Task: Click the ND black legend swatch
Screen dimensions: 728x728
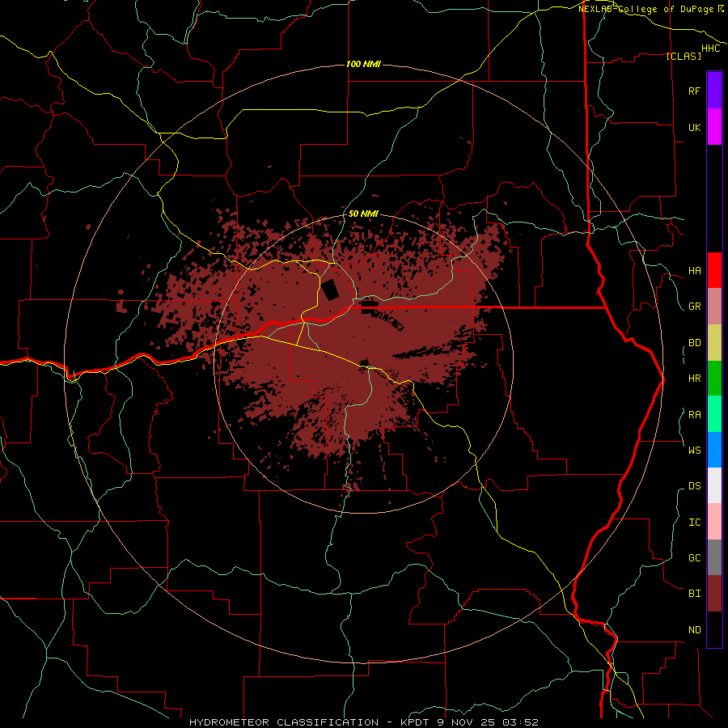Action: pos(714,629)
